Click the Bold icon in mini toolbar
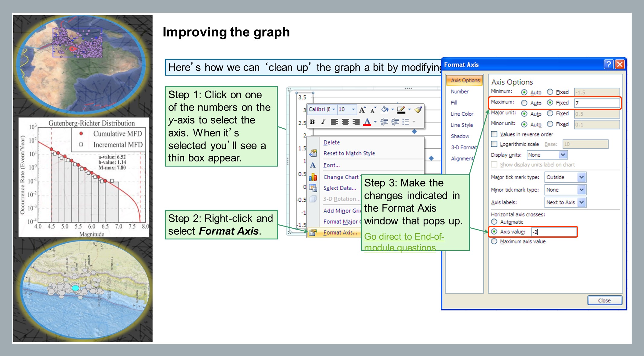Viewport: 644px width, 356px height. click(312, 122)
